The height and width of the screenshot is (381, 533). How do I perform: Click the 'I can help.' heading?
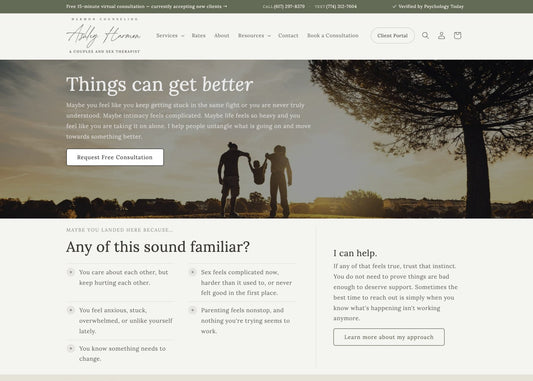point(355,253)
